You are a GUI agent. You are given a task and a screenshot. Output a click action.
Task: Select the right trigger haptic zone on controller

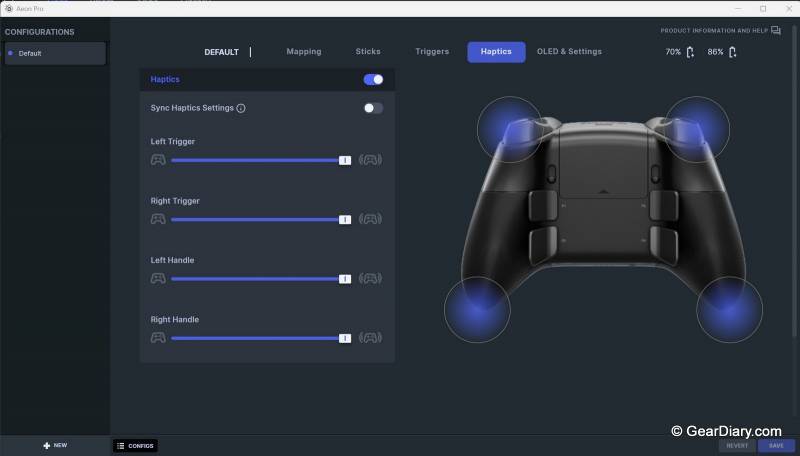click(x=697, y=130)
